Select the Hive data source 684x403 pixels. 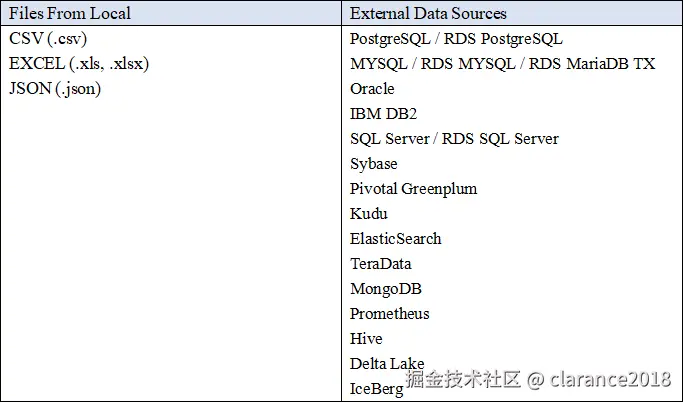click(366, 338)
